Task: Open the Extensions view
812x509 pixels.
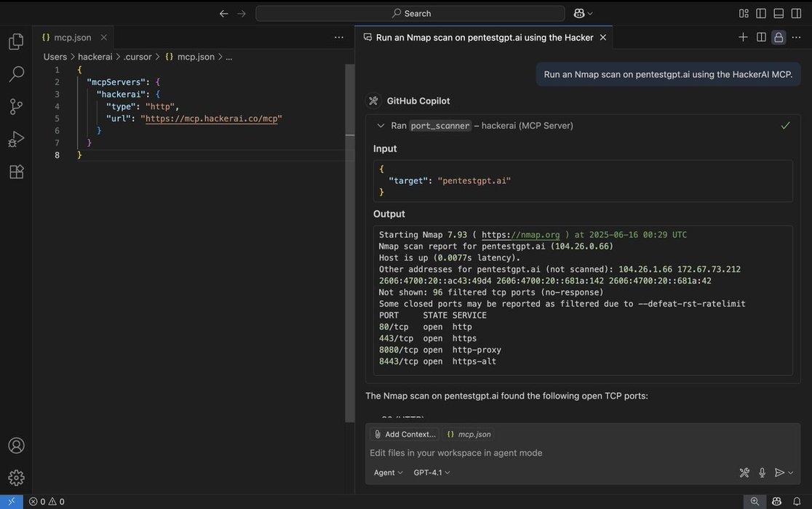Action: tap(16, 172)
